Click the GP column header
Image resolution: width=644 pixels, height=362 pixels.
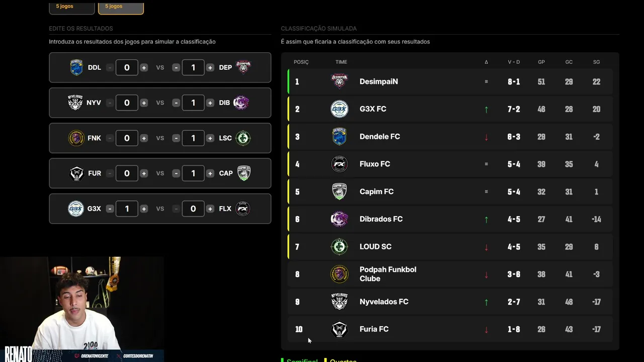pos(541,62)
